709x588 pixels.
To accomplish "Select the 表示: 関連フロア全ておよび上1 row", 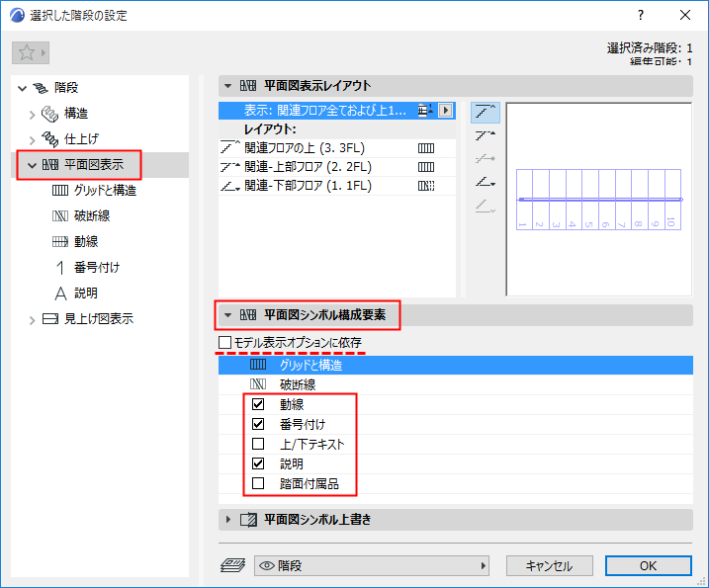I will (x=337, y=111).
